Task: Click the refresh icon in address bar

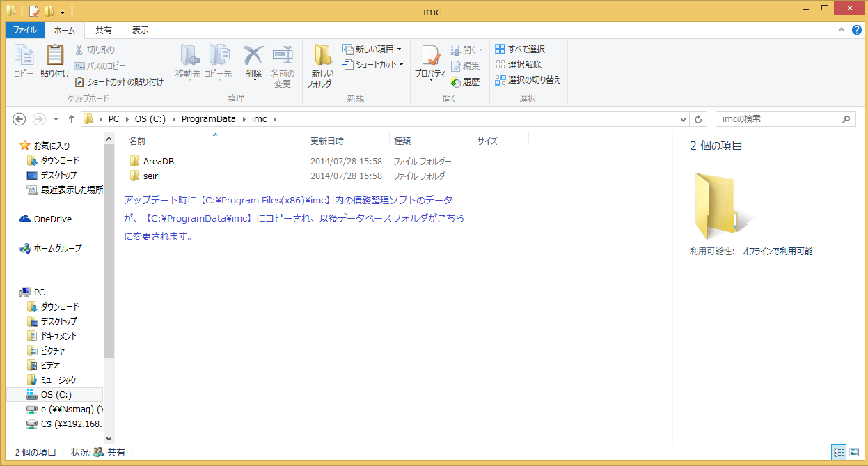Action: pyautogui.click(x=698, y=118)
